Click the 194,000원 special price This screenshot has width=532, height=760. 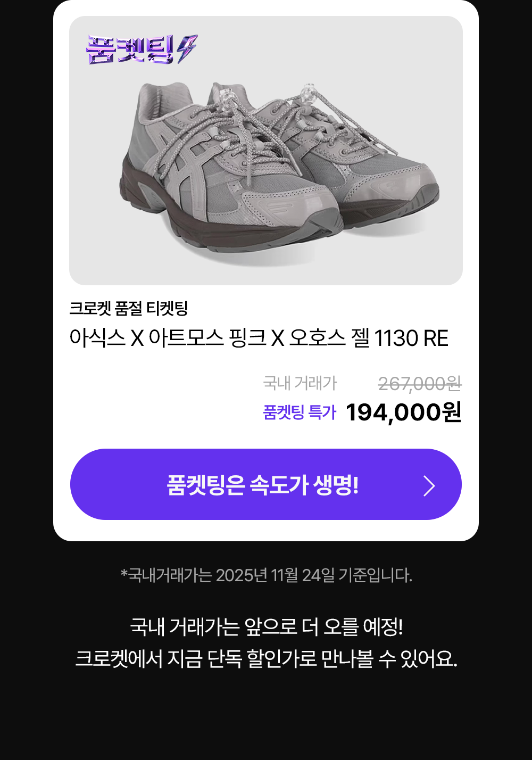click(403, 412)
